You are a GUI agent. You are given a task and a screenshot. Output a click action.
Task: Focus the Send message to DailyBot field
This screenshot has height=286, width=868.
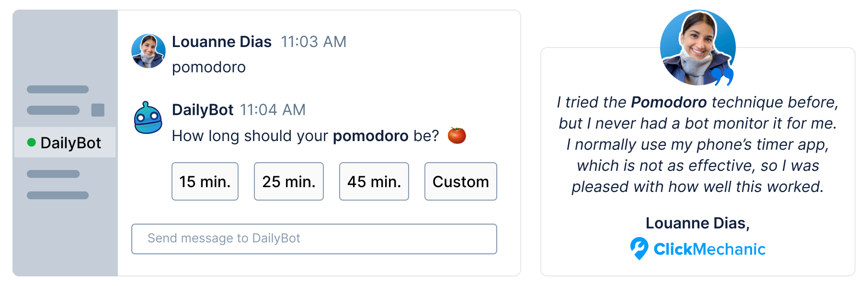[314, 238]
